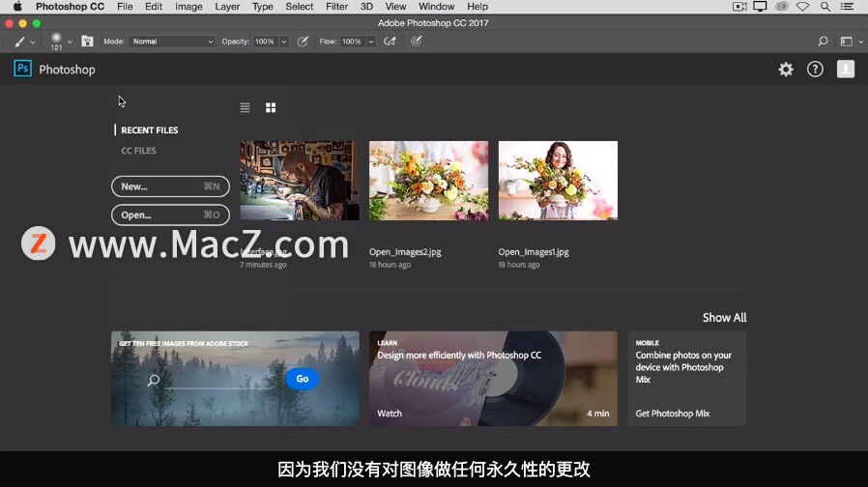This screenshot has width=868, height=487.
Task: Open the user profile icon
Action: click(846, 70)
